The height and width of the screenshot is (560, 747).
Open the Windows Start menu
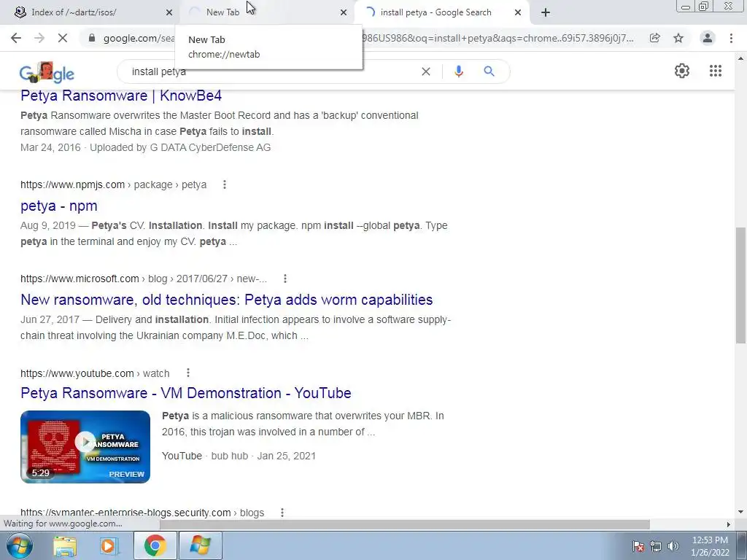[x=20, y=545]
